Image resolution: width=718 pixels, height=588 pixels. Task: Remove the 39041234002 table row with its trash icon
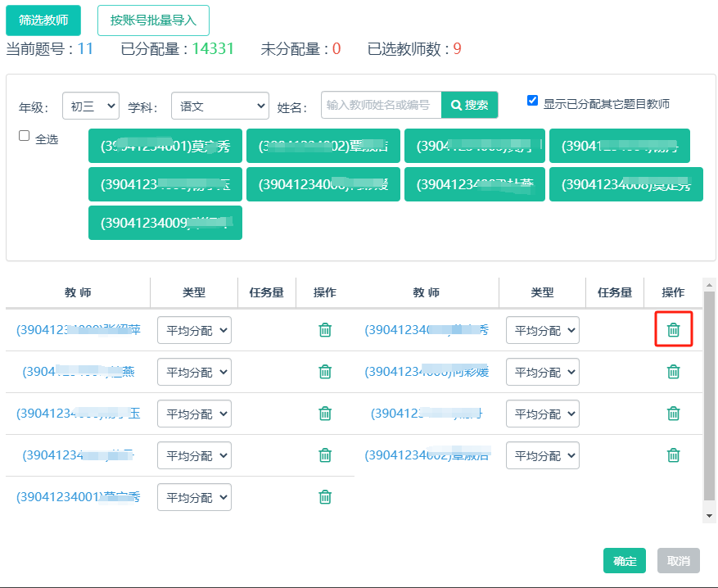pyautogui.click(x=673, y=455)
